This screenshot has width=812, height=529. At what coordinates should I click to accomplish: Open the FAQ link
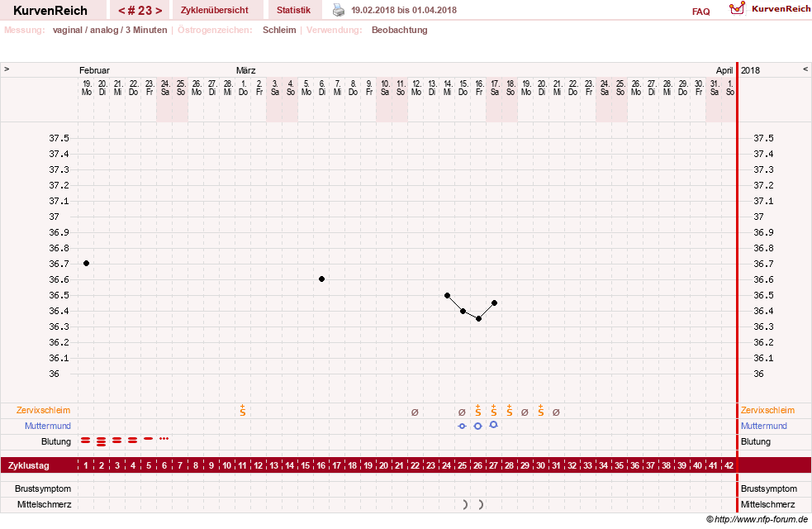700,12
